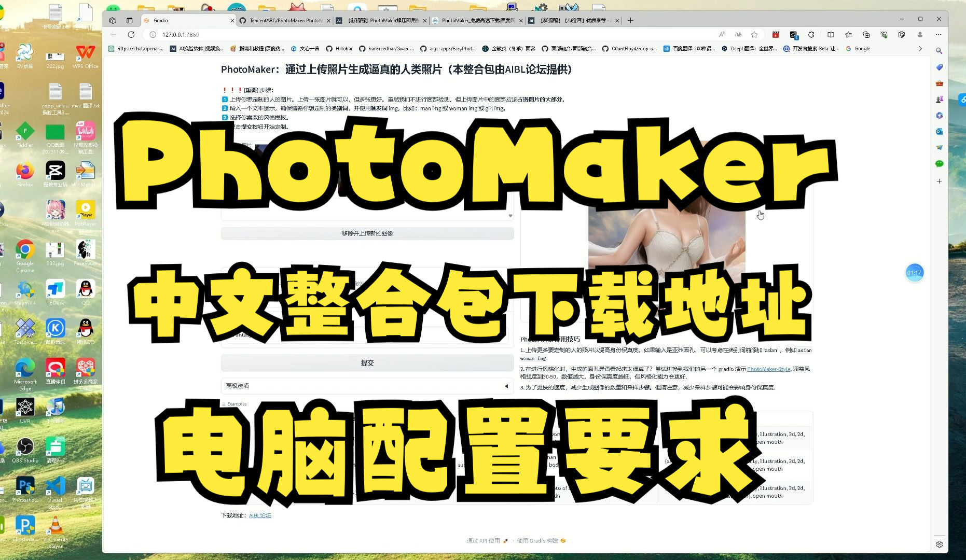The image size is (966, 560).
Task: Open the Google Chrome desktop shortcut
Action: pos(25,256)
